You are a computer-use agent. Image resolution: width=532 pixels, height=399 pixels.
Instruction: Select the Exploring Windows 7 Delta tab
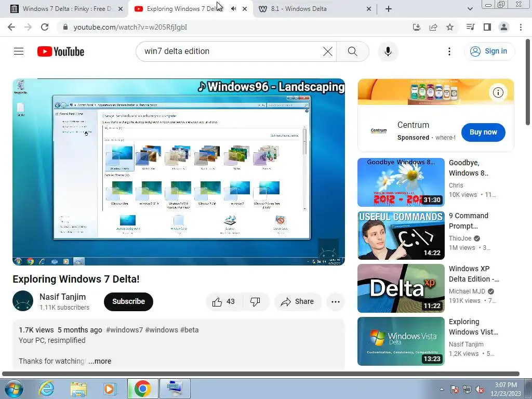click(190, 9)
